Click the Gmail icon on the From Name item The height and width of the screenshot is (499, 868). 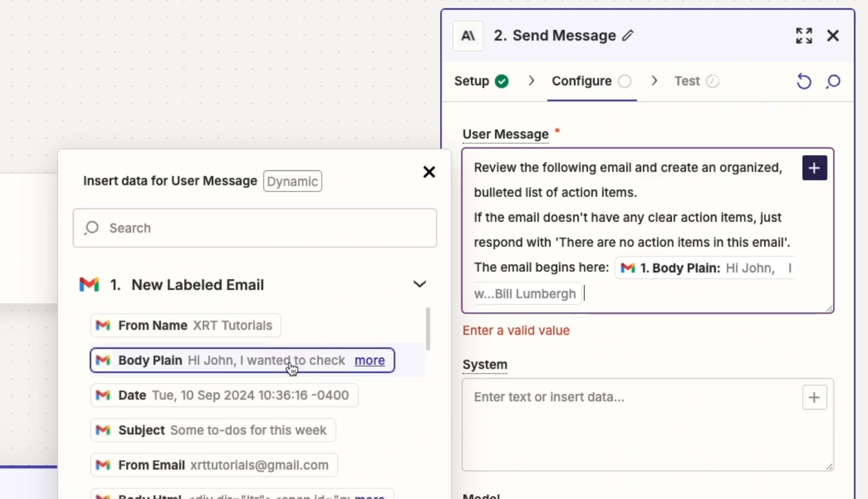[103, 326]
